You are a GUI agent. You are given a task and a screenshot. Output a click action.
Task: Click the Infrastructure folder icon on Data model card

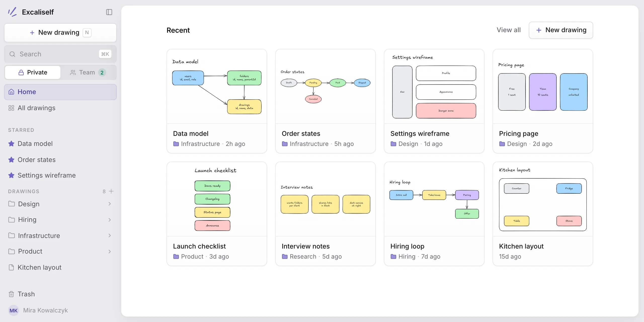176,144
